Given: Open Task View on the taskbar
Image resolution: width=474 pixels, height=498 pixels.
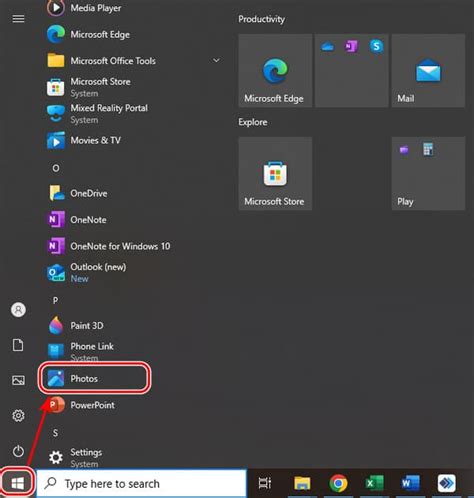Looking at the screenshot, I should tap(265, 483).
